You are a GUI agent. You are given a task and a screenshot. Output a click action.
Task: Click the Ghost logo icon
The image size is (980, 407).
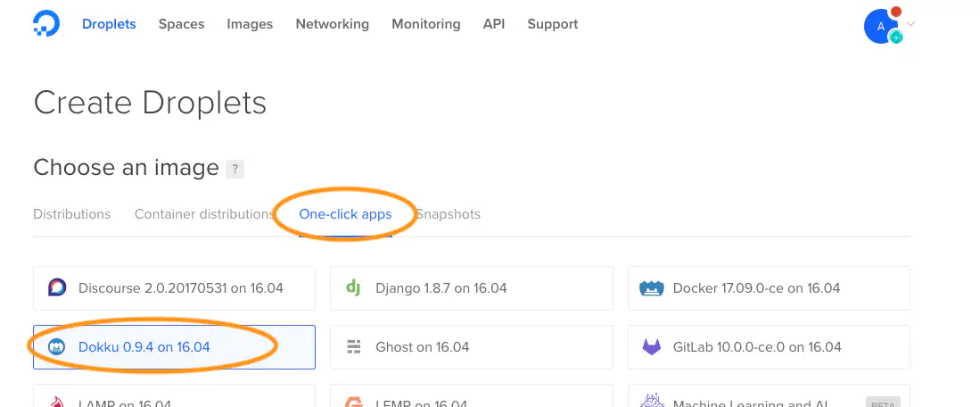pos(354,347)
